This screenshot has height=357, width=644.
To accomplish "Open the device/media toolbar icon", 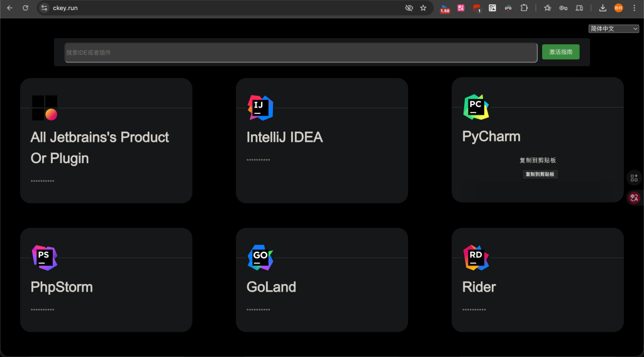I will tap(579, 8).
